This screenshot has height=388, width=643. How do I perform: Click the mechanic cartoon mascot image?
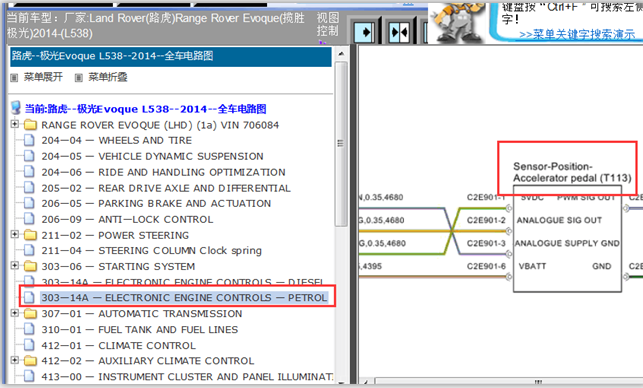point(457,23)
